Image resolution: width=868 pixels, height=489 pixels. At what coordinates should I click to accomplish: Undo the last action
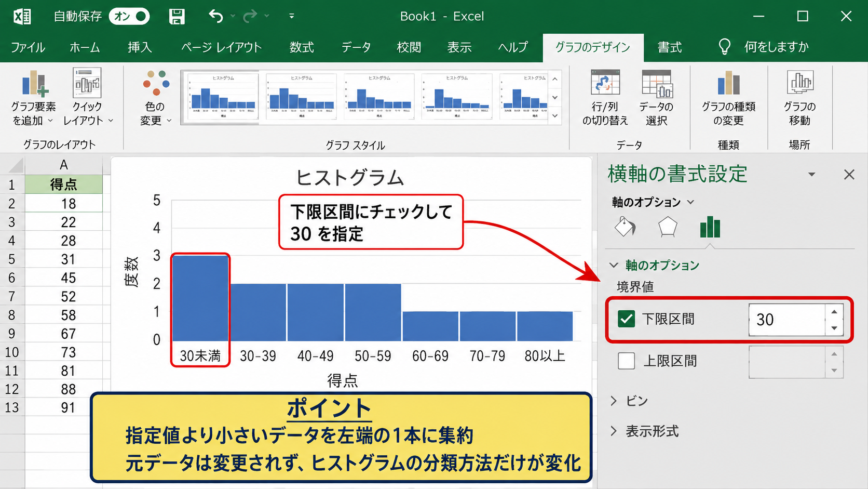point(216,17)
